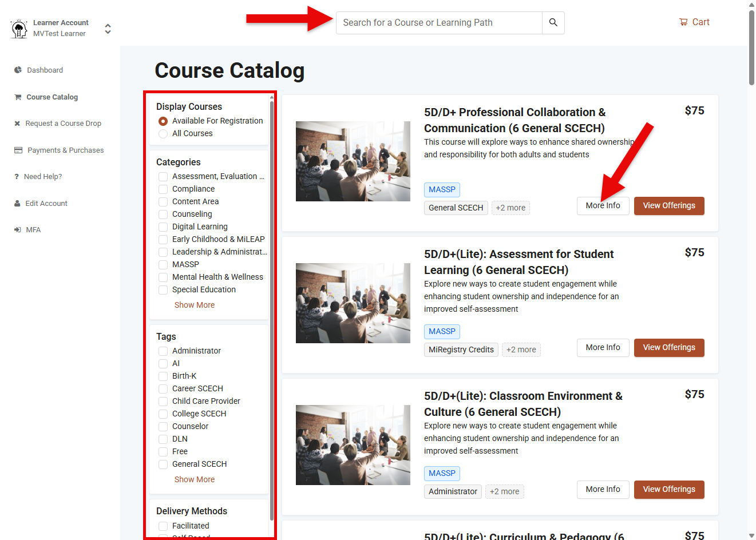Click the X icon beside Request a Course Drop

pyautogui.click(x=17, y=124)
